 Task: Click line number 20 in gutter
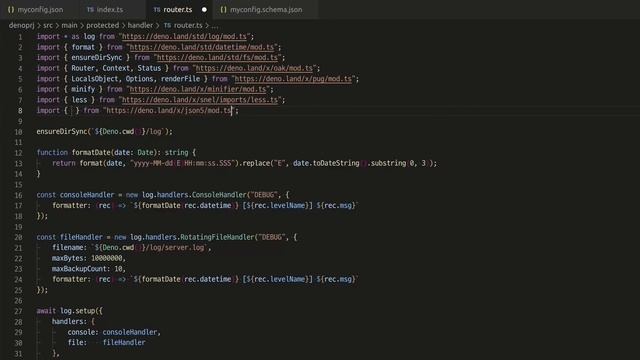click(18, 237)
